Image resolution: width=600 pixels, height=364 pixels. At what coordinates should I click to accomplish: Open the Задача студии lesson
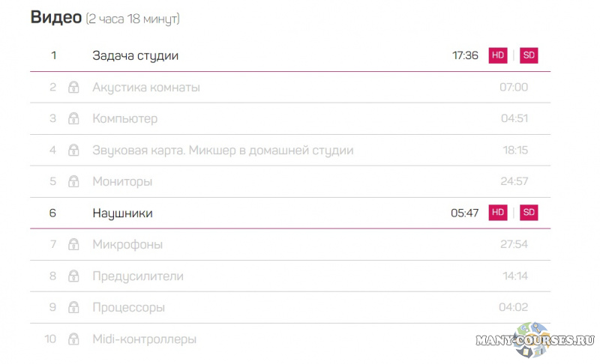point(135,55)
